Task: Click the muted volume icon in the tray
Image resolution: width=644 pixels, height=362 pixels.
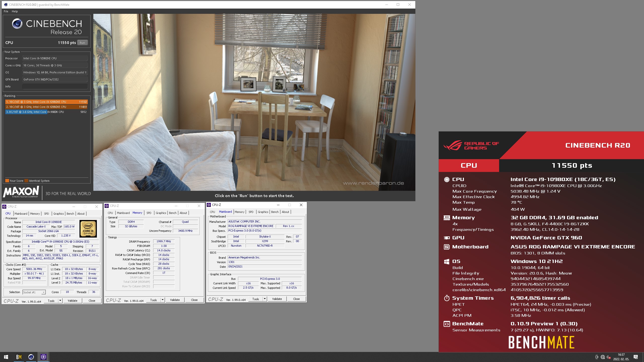Action: (x=609, y=357)
